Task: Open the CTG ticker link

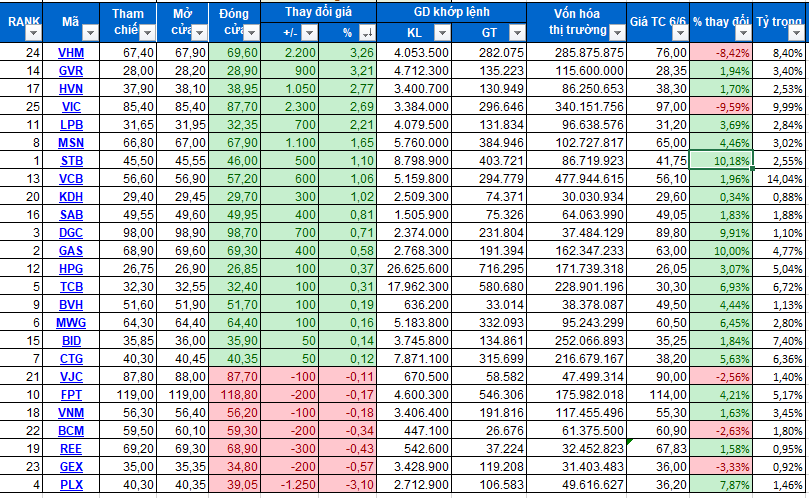Action: point(71,359)
